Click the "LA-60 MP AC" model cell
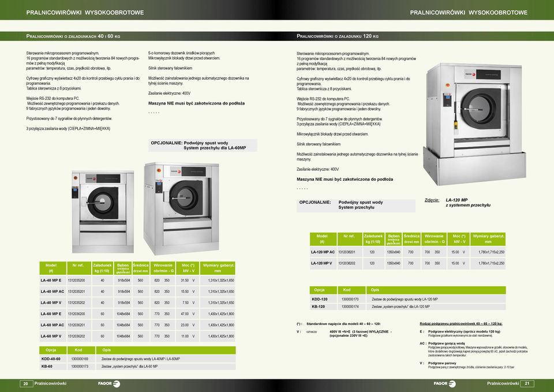The image size is (554, 392). (53, 325)
